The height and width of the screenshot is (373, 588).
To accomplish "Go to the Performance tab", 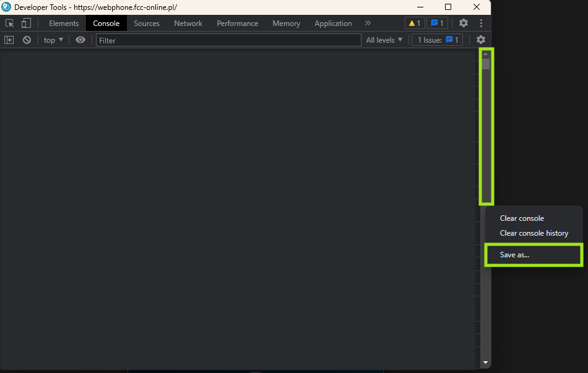I will (238, 24).
